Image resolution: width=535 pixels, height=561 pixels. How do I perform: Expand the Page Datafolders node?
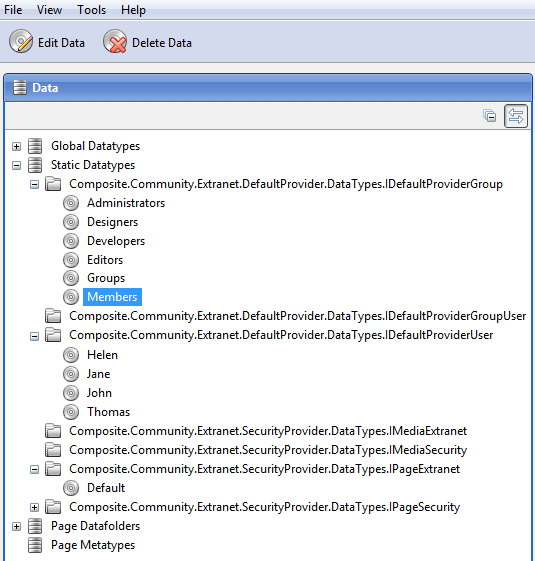pyautogui.click(x=16, y=526)
